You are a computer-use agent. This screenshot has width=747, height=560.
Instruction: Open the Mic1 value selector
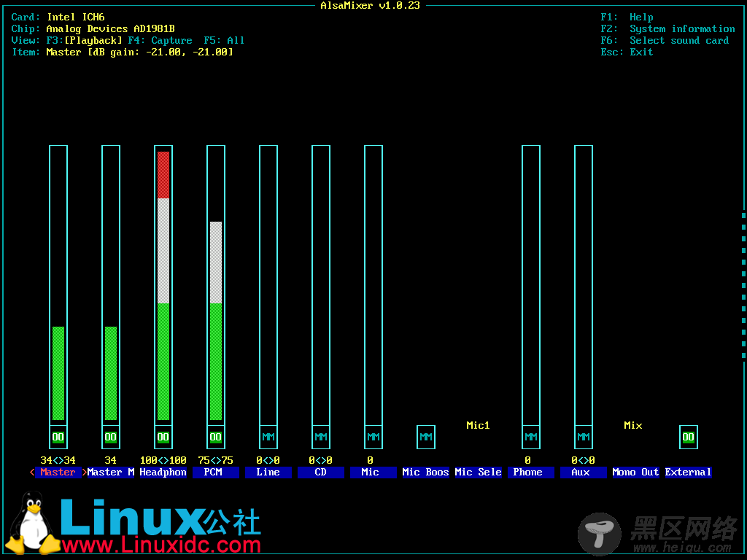479,426
